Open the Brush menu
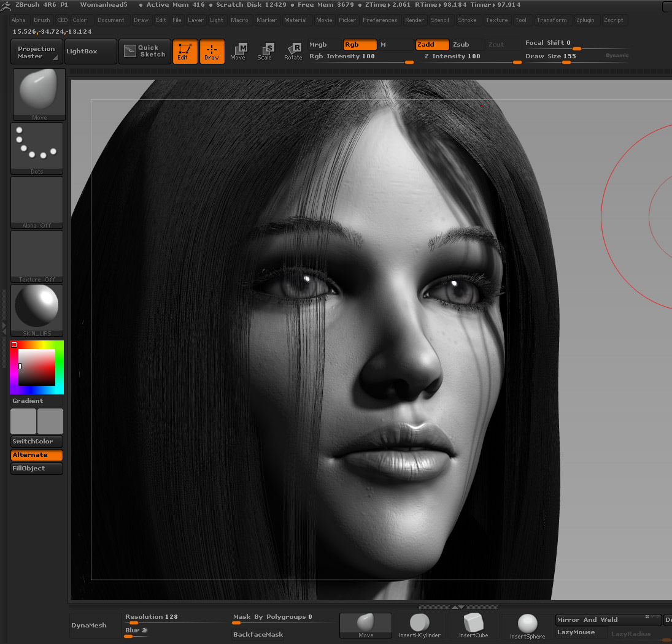The image size is (672, 644). 42,20
